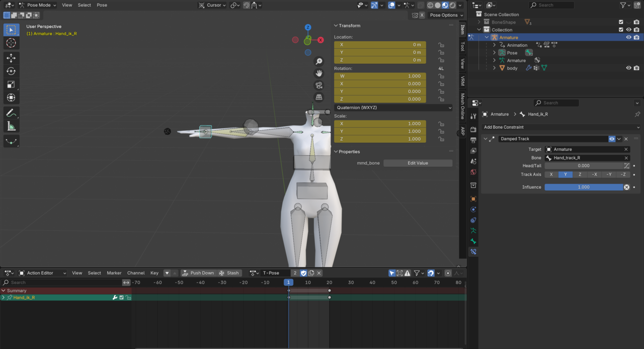The width and height of the screenshot is (644, 349).
Task: Open the green Bone properties tab
Action: (x=473, y=241)
